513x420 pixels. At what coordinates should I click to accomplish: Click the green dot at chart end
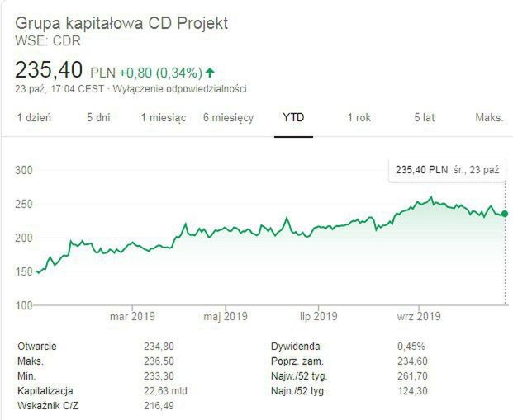tap(505, 213)
